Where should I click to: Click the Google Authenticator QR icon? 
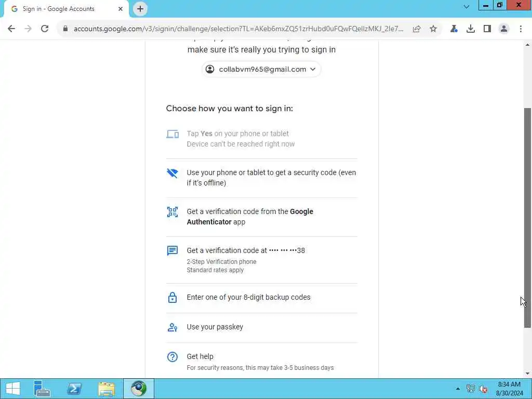tap(172, 212)
